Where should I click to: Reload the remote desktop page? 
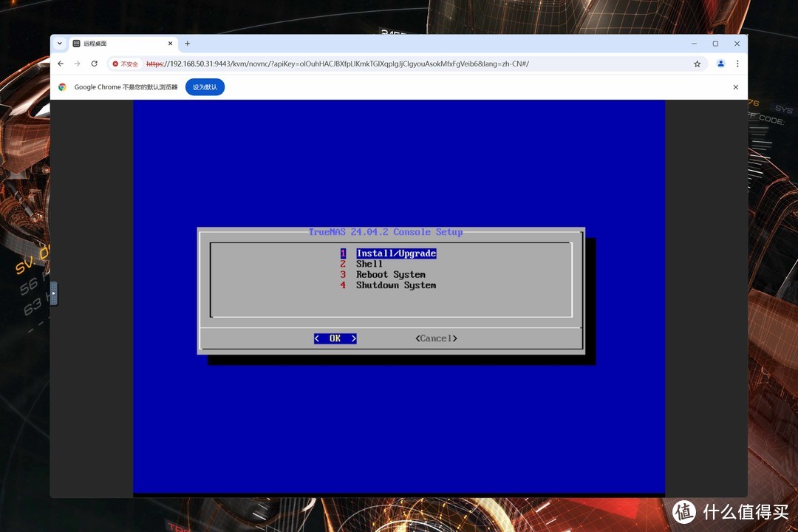click(94, 64)
